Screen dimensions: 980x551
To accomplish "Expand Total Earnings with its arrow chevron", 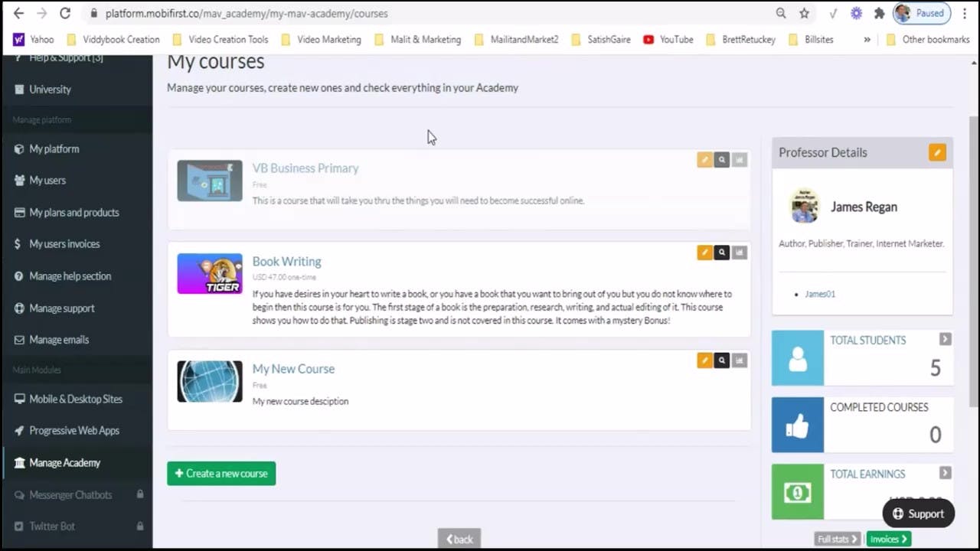I will [x=946, y=474].
